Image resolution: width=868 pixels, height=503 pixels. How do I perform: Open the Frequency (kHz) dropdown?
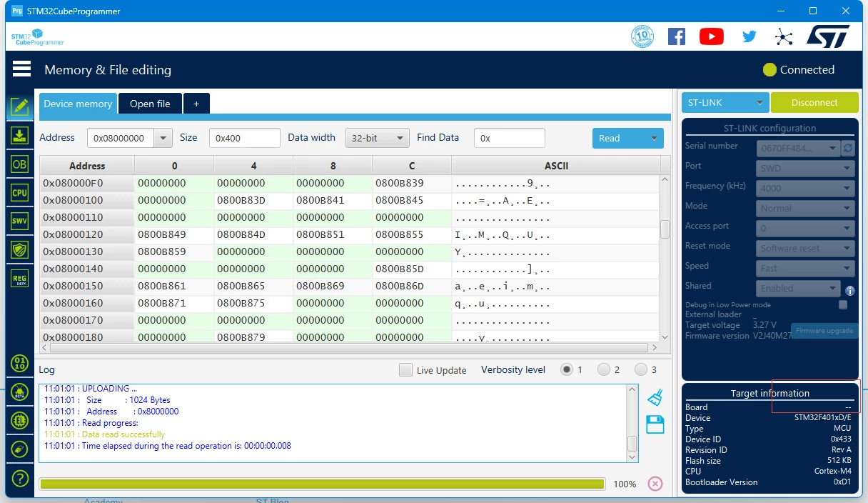coord(805,188)
